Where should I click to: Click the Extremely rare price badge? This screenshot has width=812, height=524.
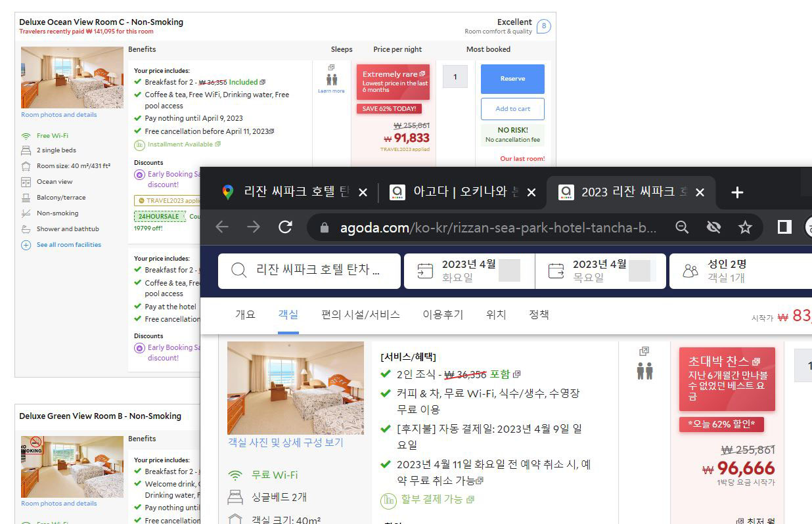[x=393, y=82]
